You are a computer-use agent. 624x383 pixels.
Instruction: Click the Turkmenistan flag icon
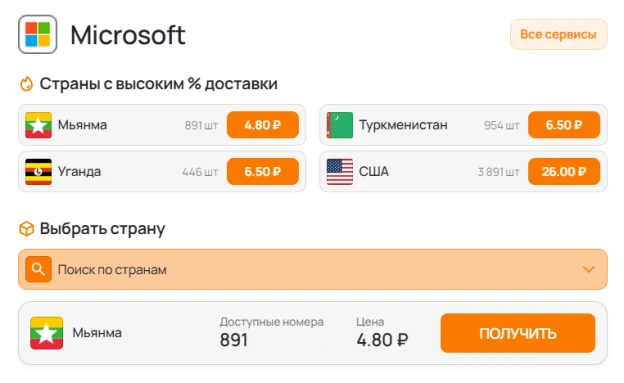click(339, 125)
